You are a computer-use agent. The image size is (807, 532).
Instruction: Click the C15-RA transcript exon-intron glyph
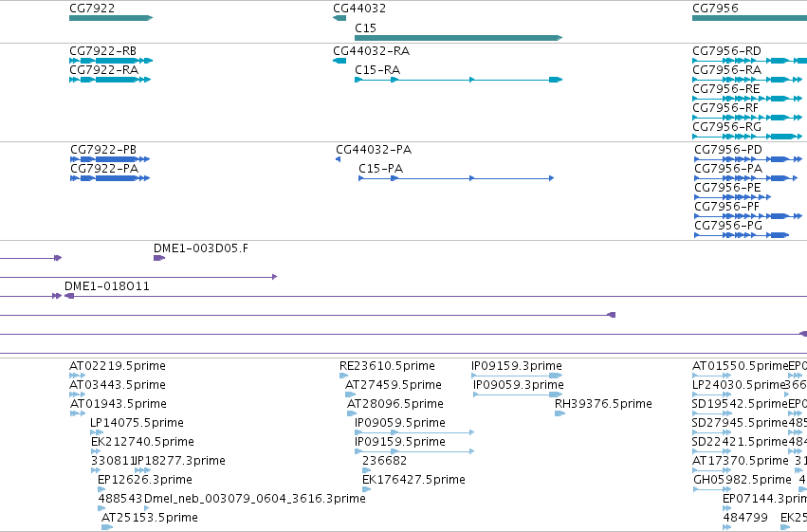coord(459,80)
